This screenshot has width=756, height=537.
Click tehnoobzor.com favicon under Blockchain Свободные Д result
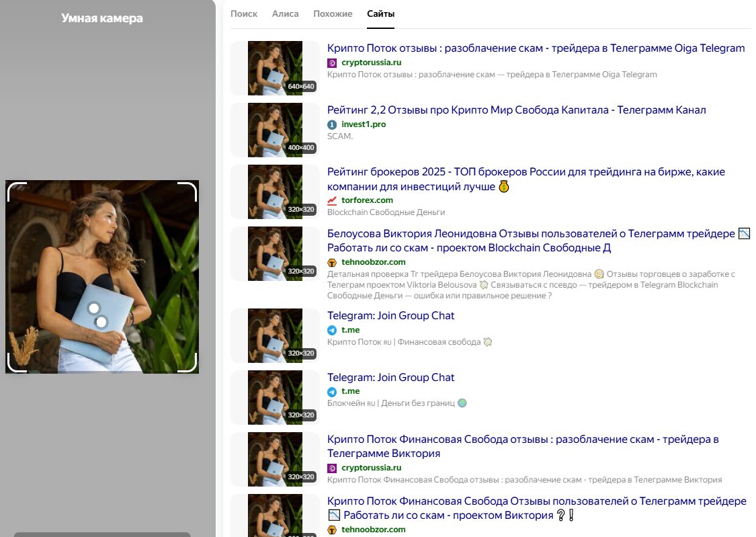(x=332, y=262)
